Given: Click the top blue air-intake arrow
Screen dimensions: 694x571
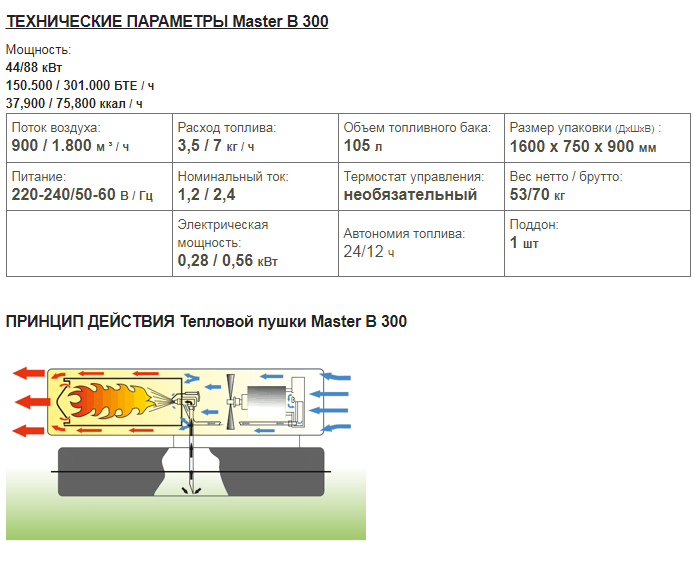Looking at the screenshot, I should tap(337, 377).
